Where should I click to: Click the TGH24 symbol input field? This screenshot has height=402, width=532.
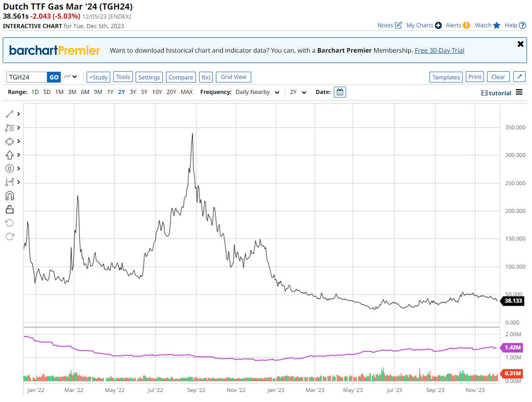click(27, 77)
